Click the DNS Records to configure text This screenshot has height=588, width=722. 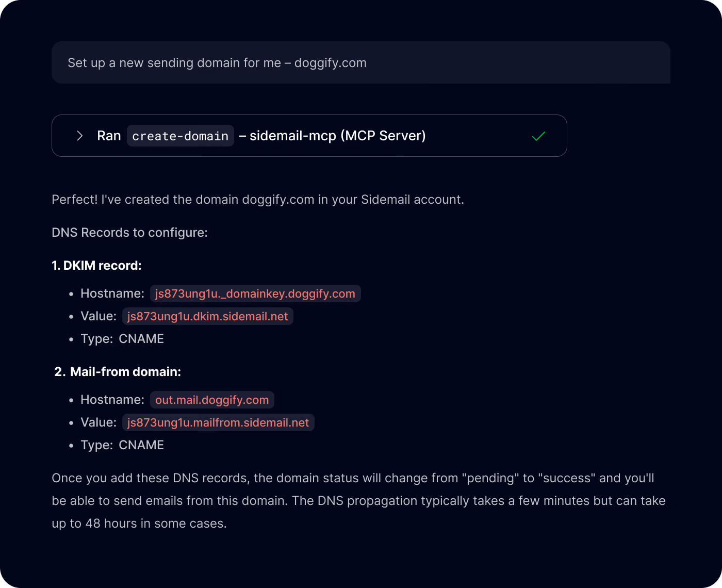(129, 233)
